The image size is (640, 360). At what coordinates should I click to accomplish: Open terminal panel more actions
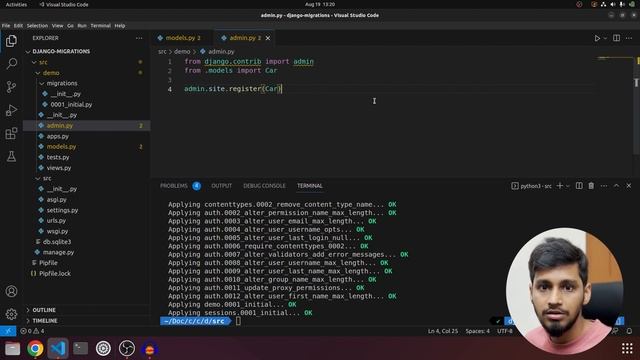click(x=604, y=186)
